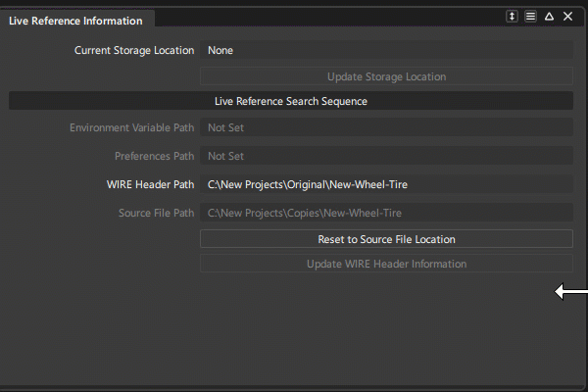The height and width of the screenshot is (392, 588).
Task: Click the WIRE Header Path label
Action: point(151,184)
